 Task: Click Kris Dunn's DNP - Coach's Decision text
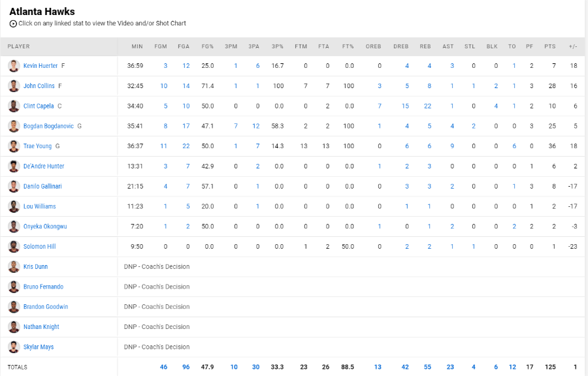[157, 266]
